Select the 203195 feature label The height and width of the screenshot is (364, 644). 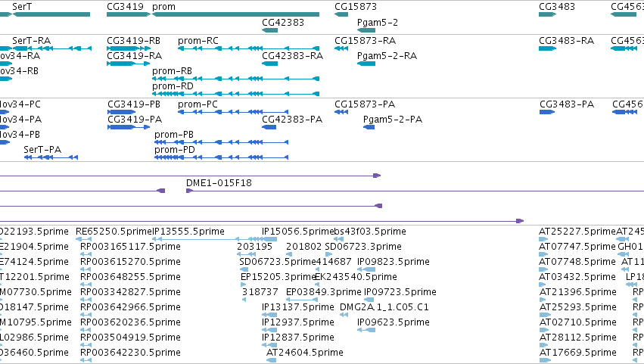point(254,247)
